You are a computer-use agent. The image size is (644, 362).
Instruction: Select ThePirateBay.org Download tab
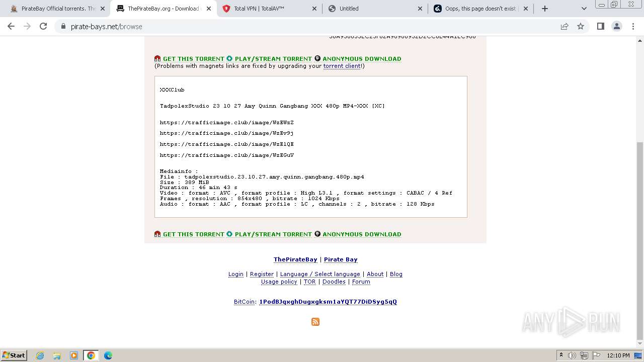coord(164,9)
